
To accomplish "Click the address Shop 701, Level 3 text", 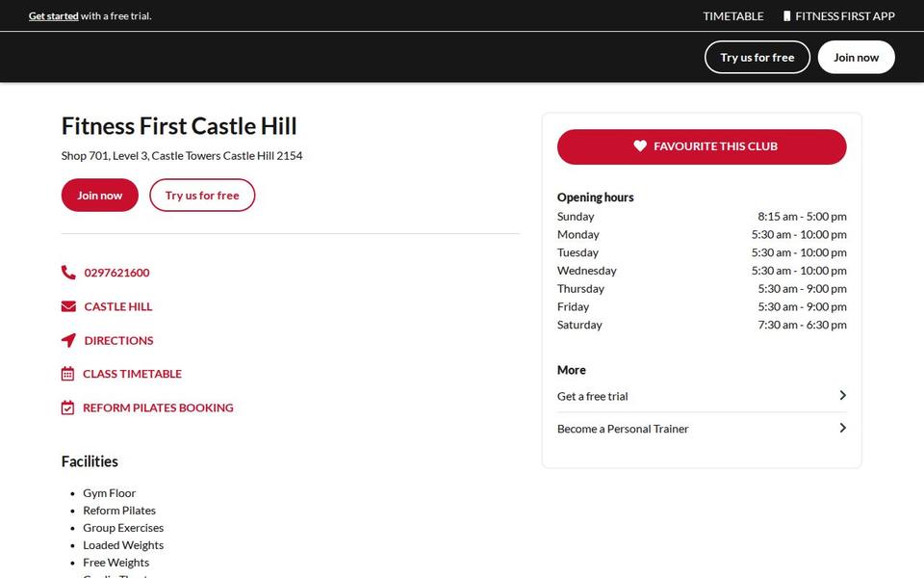I will (x=182, y=156).
